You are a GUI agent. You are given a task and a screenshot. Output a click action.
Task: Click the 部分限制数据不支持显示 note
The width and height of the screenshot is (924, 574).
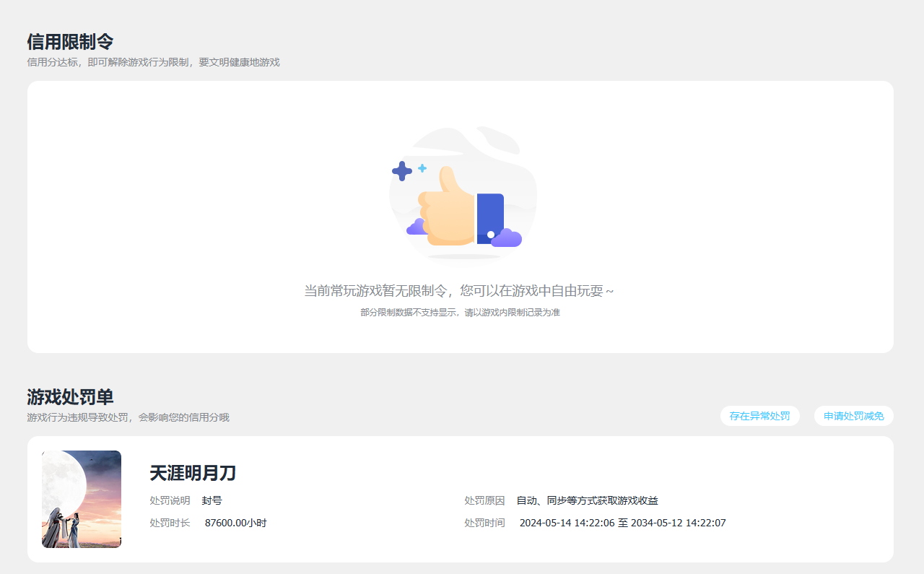(x=461, y=313)
